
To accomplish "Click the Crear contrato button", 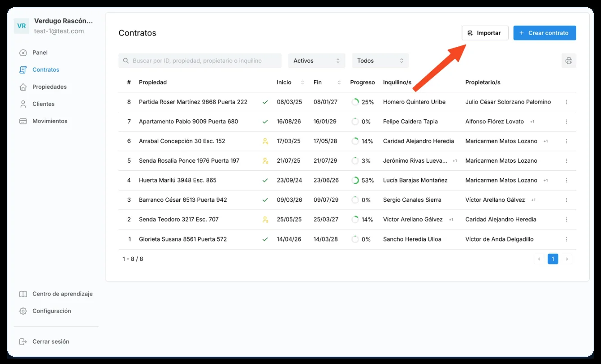I will tap(545, 33).
